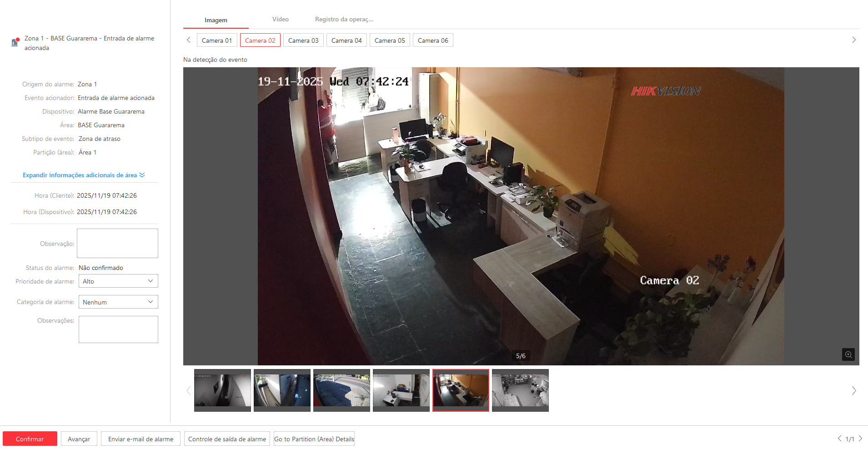Select Camera 01 view
The image size is (868, 449).
217,40
